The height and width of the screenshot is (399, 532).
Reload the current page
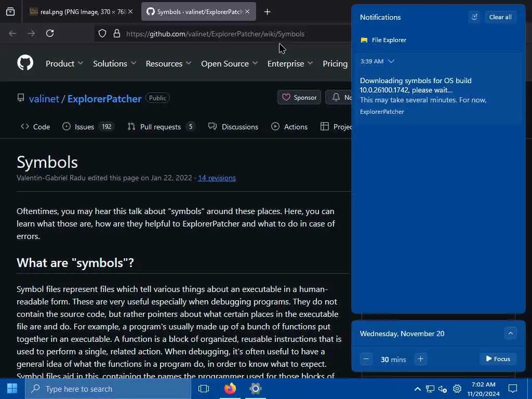pyautogui.click(x=50, y=33)
